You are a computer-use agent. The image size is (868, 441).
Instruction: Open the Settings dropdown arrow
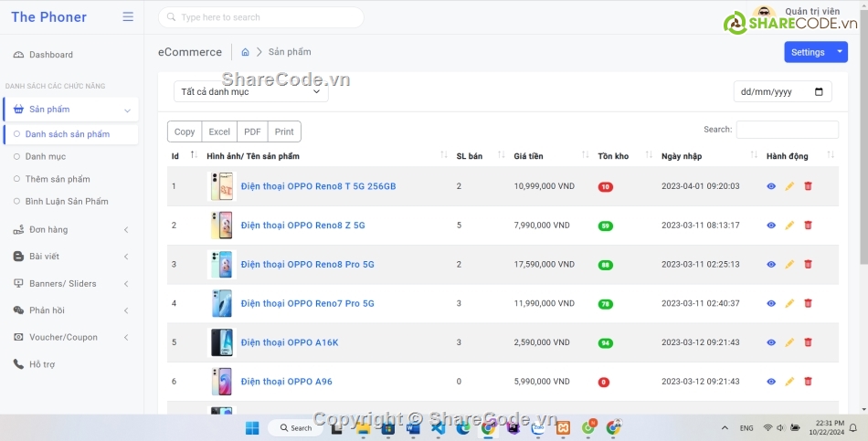tap(840, 52)
